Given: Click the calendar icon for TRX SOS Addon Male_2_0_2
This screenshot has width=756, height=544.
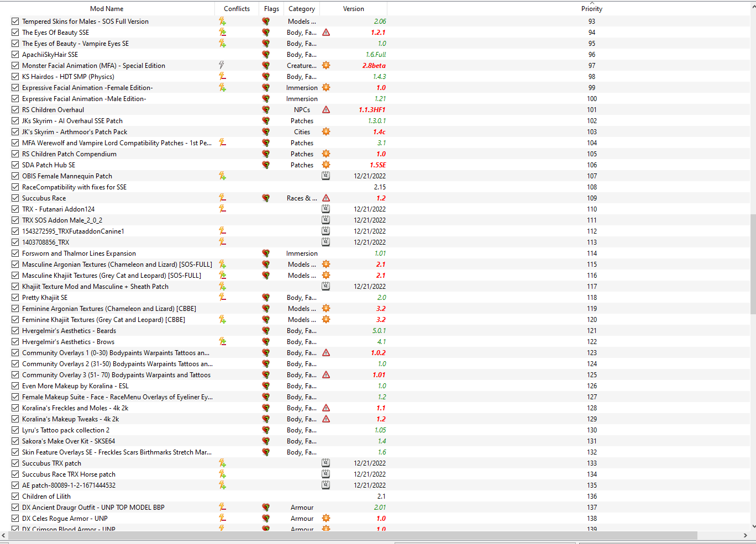Looking at the screenshot, I should coord(326,220).
